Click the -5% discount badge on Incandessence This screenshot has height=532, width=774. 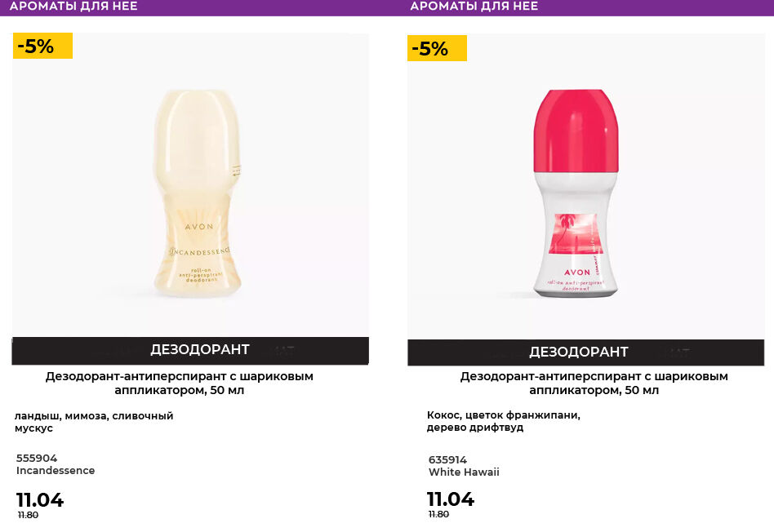click(42, 47)
